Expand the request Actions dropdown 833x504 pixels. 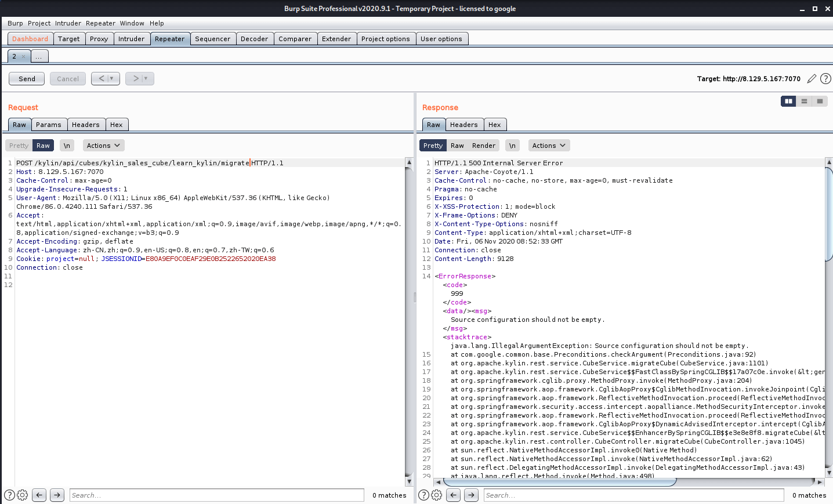tap(103, 146)
